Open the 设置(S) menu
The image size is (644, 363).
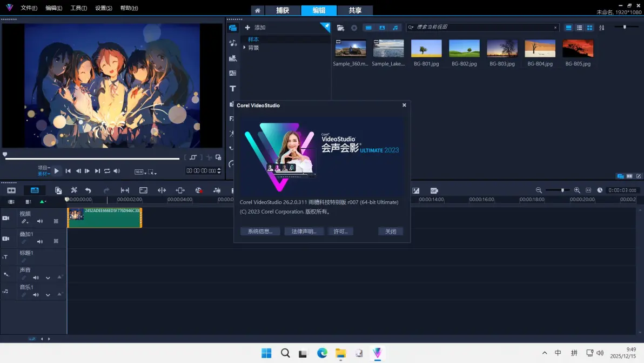pyautogui.click(x=104, y=8)
